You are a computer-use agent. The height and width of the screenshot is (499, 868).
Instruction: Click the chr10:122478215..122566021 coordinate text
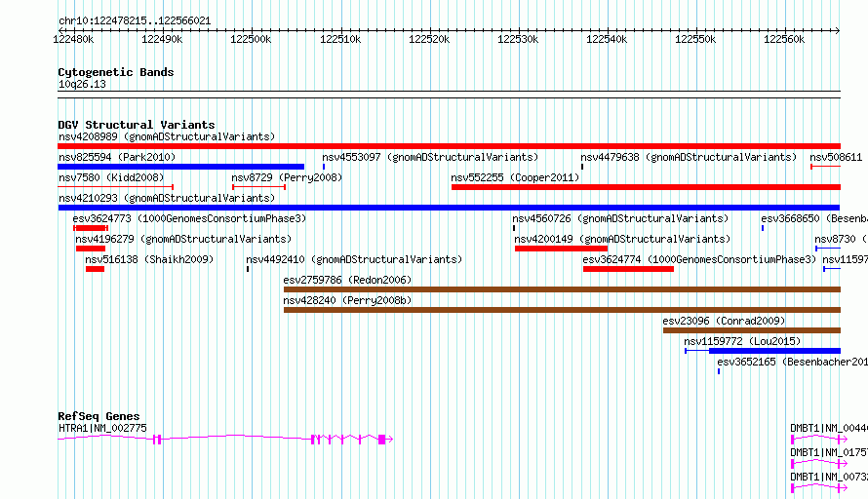point(135,21)
